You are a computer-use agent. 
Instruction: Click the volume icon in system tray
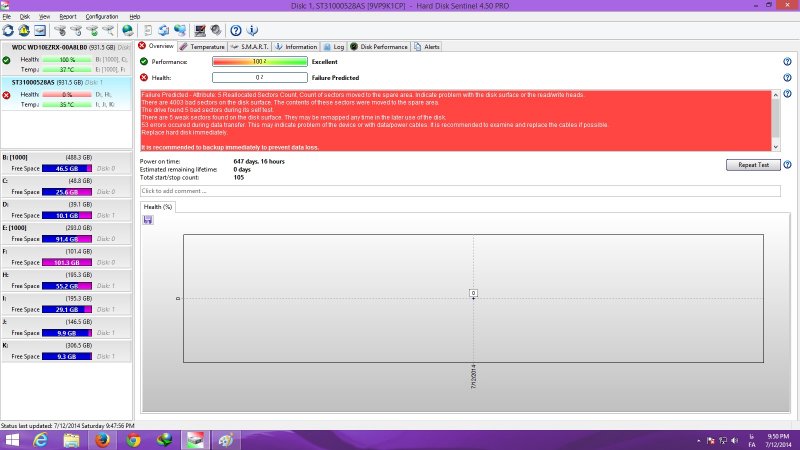point(735,440)
